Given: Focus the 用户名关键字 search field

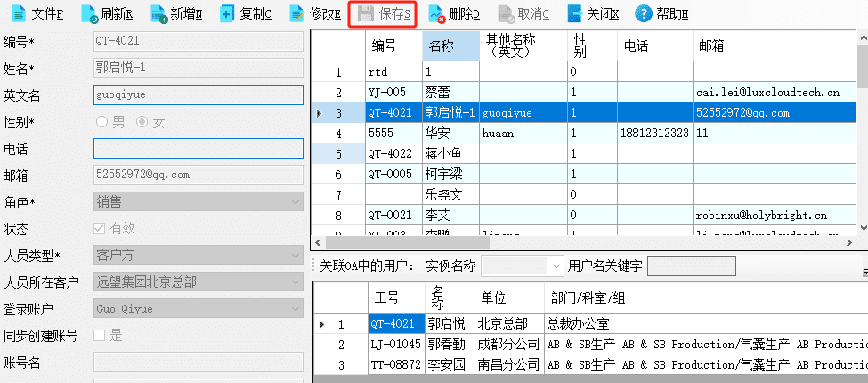Looking at the screenshot, I should point(692,266).
